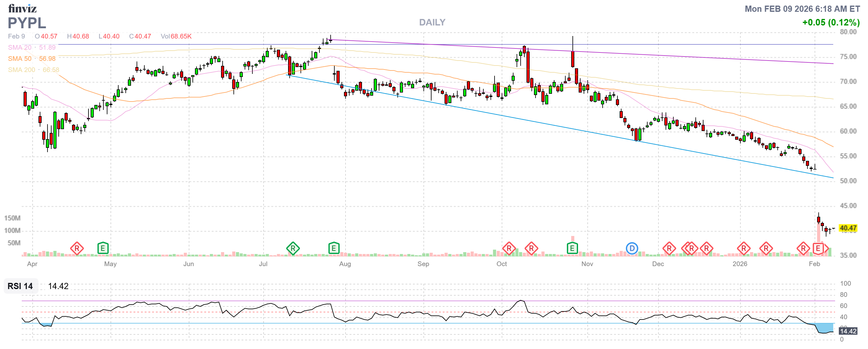Click the green E earnings marker near May
This screenshot has width=868, height=349.
[x=103, y=249]
